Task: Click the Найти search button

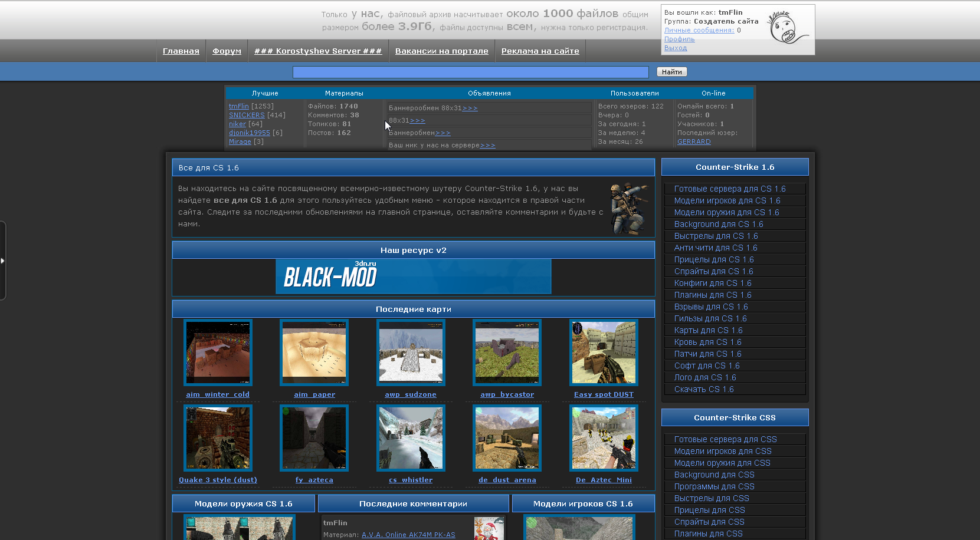Action: pos(671,72)
